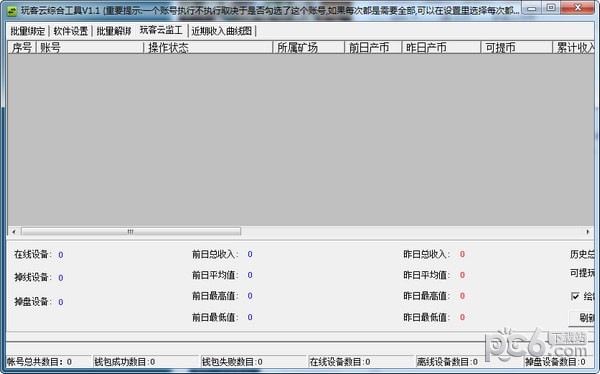Sort by the 账号 column header
This screenshot has height=374, width=600.
90,47
